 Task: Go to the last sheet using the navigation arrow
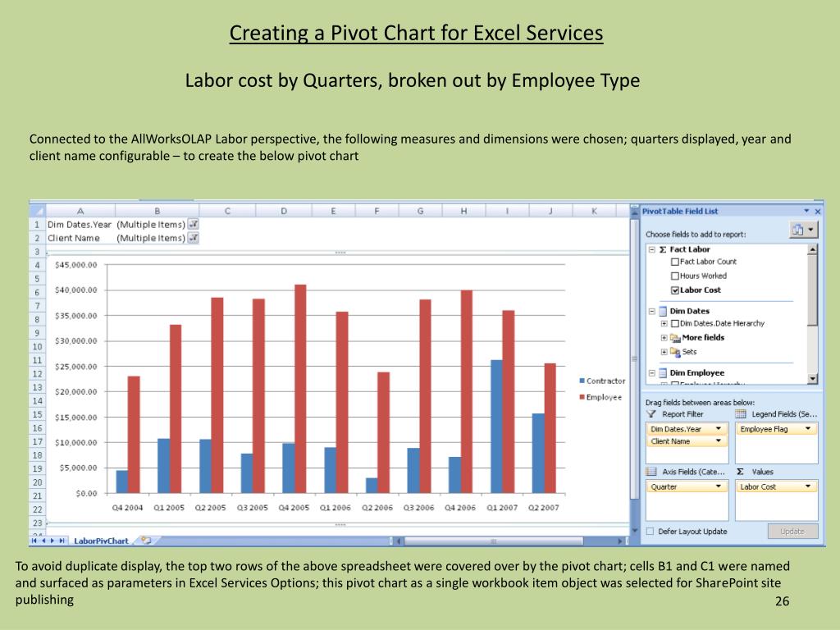coord(62,541)
